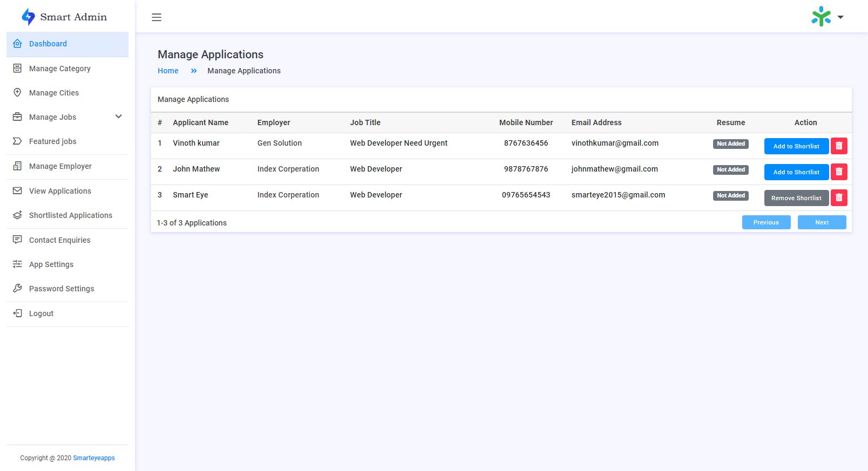This screenshot has width=868, height=471.
Task: Click the Password Settings wrench icon
Action: [17, 289]
